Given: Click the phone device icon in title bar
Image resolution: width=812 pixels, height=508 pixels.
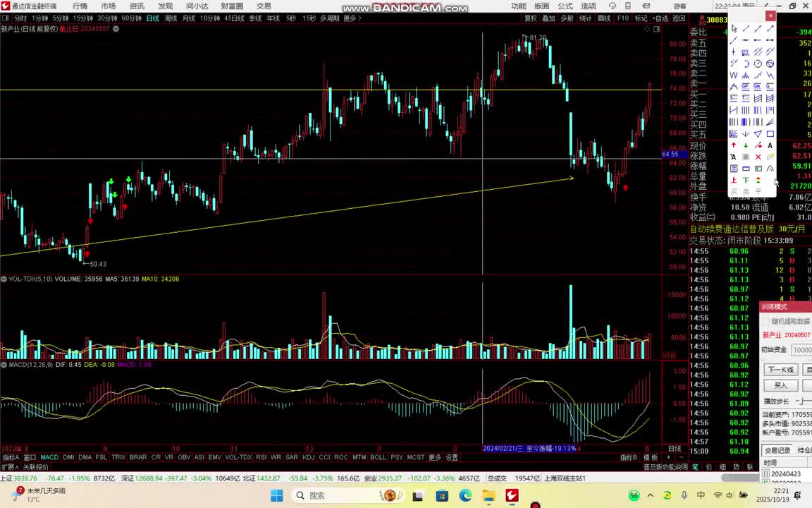Looking at the screenshot, I should tap(628, 6).
